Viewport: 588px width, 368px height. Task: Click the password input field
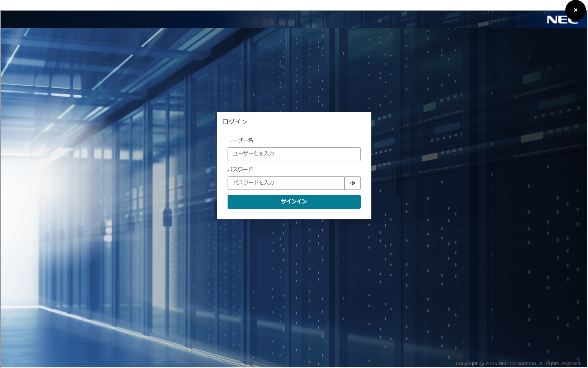click(x=286, y=183)
